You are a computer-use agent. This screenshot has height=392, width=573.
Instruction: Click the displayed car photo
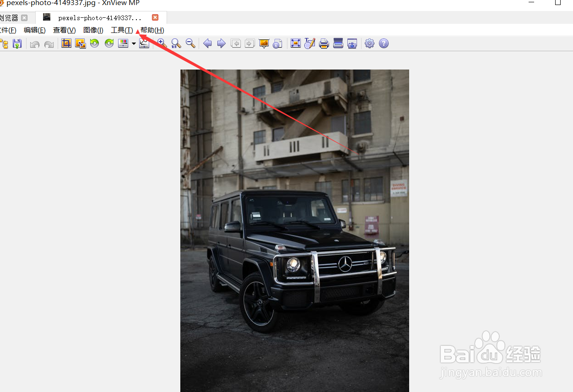294,231
